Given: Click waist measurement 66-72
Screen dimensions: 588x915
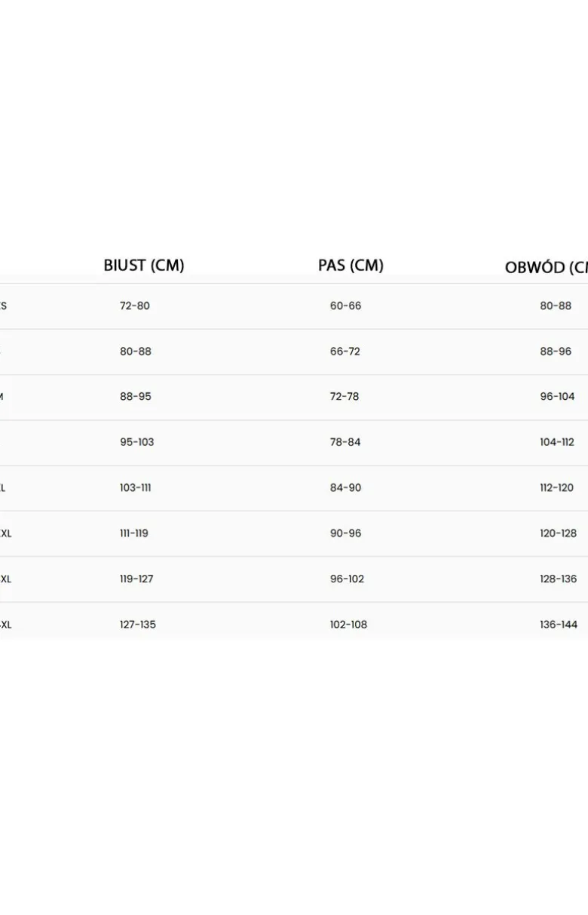Looking at the screenshot, I should coord(345,352).
